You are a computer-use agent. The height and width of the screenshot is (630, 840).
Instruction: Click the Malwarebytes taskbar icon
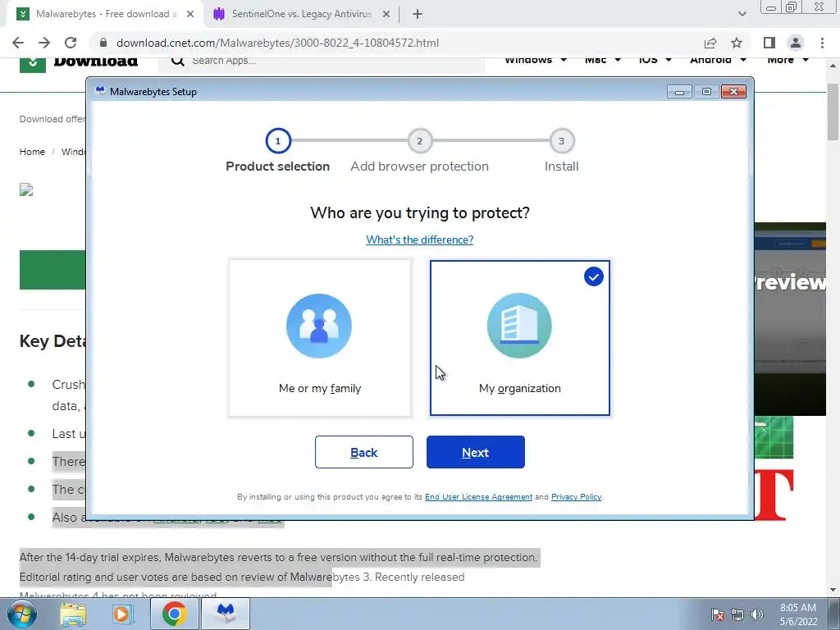pyautogui.click(x=226, y=614)
